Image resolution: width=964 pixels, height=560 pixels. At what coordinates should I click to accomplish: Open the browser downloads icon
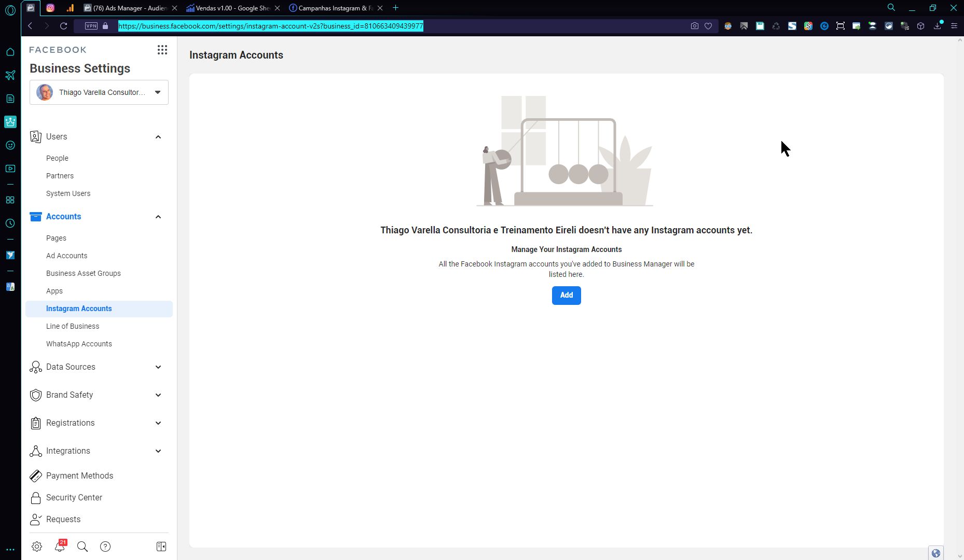[x=938, y=25]
